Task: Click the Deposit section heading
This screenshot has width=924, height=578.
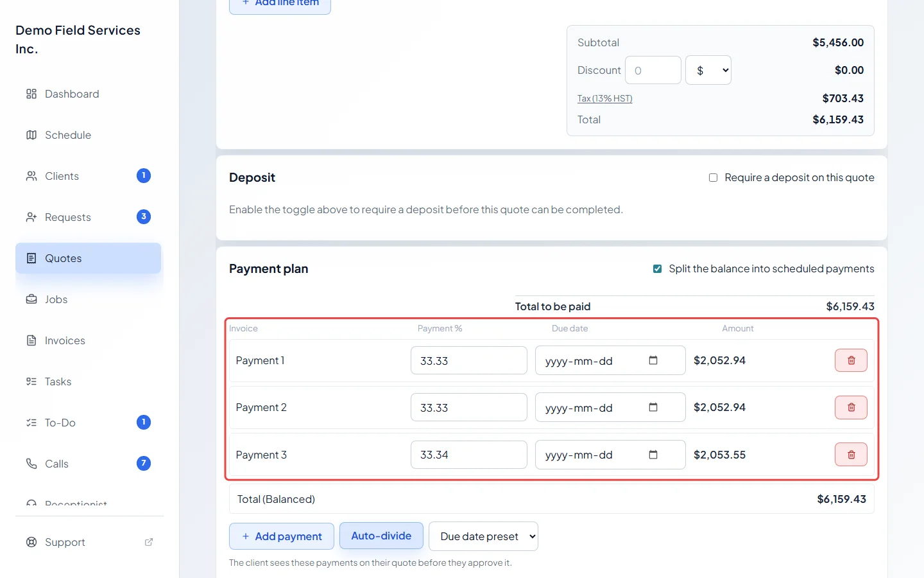Action: pyautogui.click(x=252, y=177)
